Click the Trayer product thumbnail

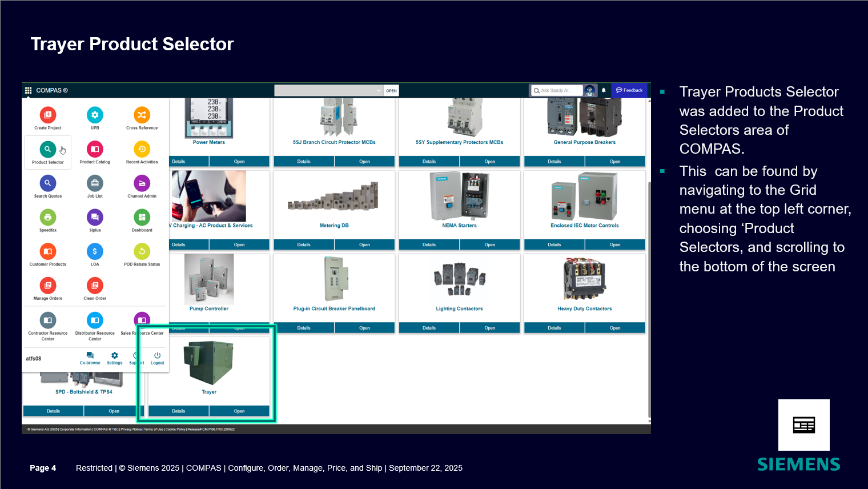pos(209,363)
